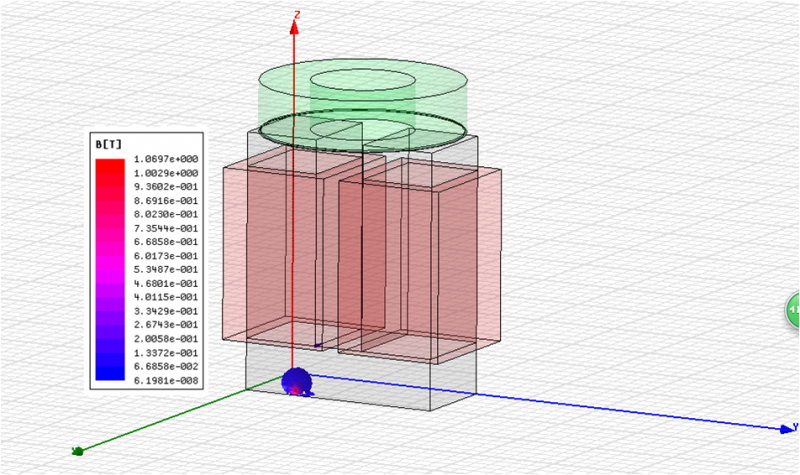
Task: Click legend value 1.0029e+000
Action: 166,173
